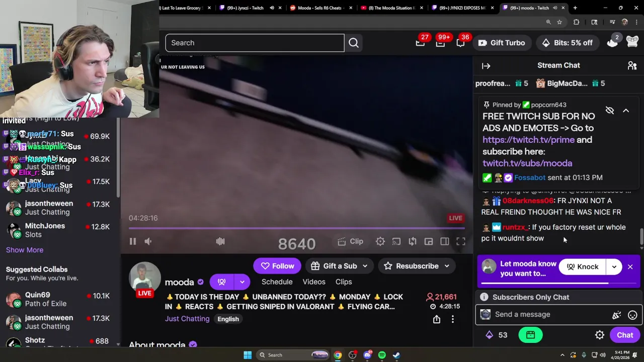
Task: Click the Gift Turbo button
Action: 502,43
